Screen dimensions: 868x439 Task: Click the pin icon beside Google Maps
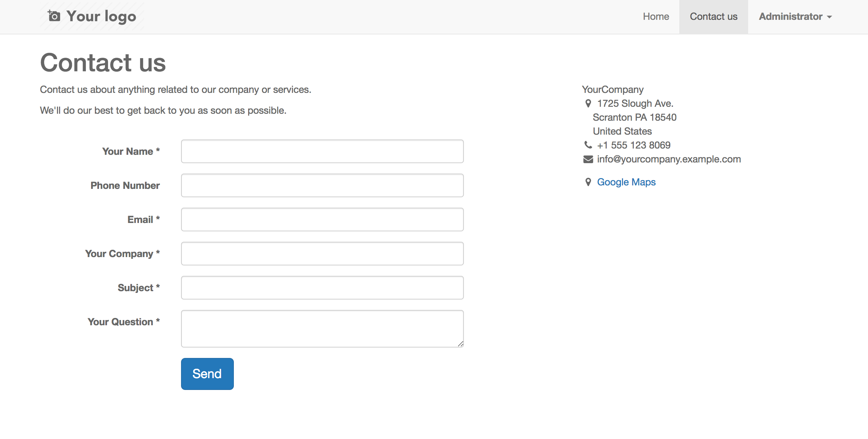pos(588,182)
